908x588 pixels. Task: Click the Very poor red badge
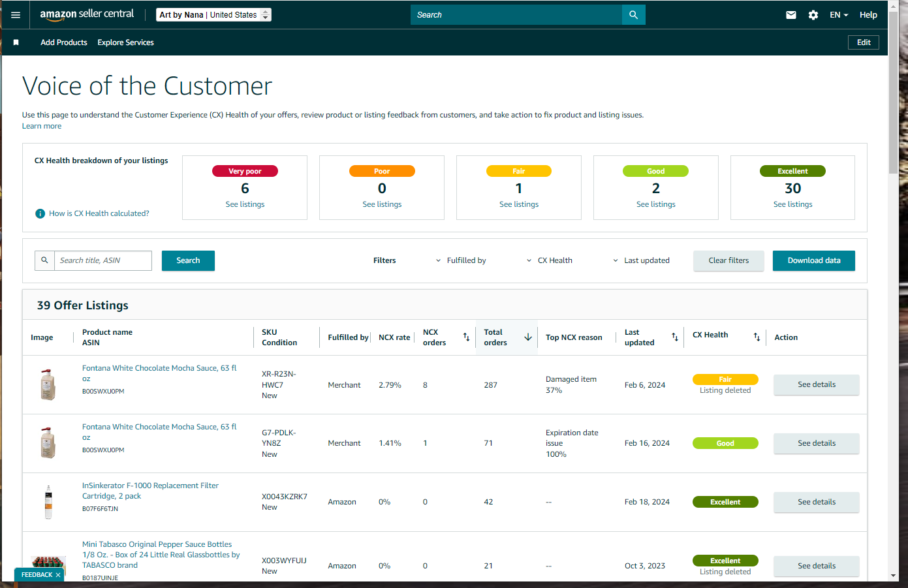pyautogui.click(x=245, y=171)
